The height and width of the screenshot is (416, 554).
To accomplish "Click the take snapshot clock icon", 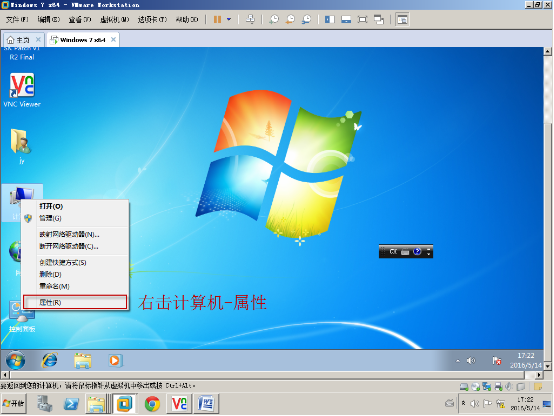I will click(274, 19).
